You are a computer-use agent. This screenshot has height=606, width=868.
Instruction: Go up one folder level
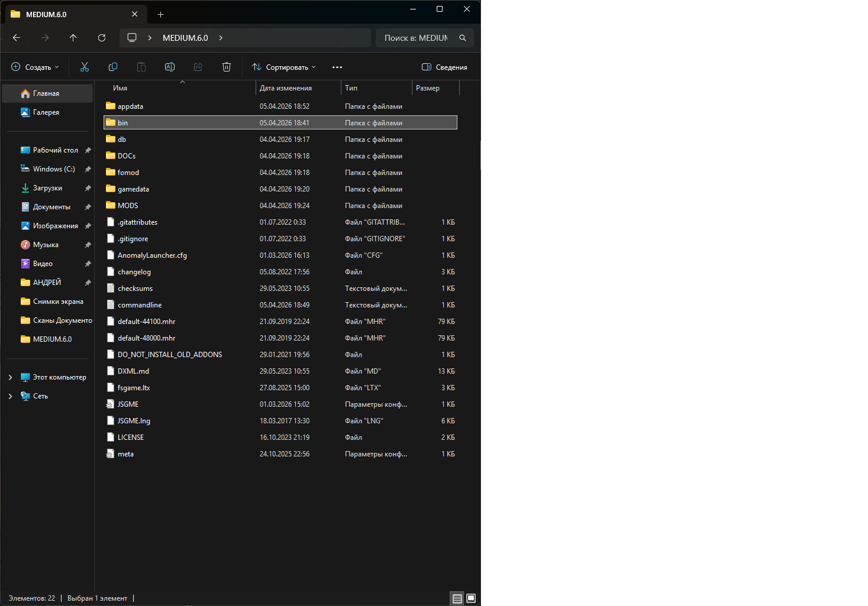pos(73,38)
